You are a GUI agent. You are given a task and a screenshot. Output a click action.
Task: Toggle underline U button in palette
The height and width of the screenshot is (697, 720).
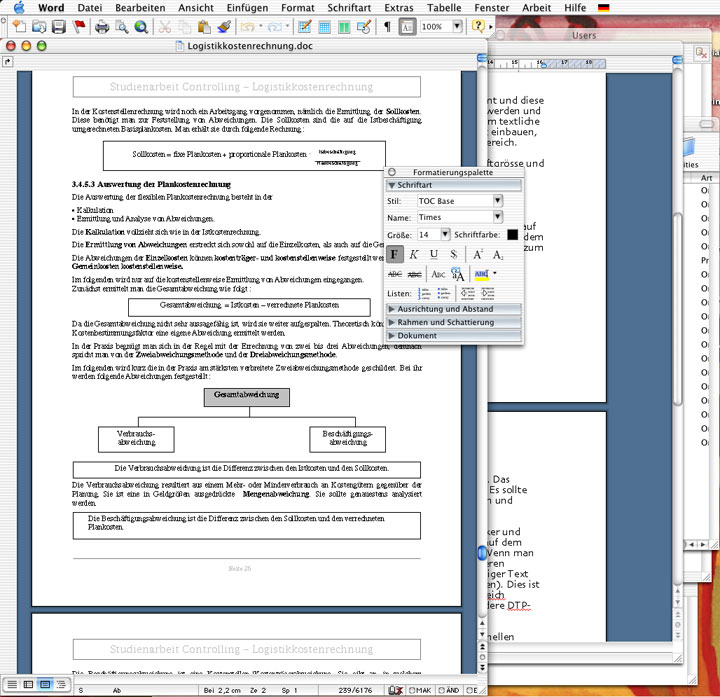[x=434, y=254]
